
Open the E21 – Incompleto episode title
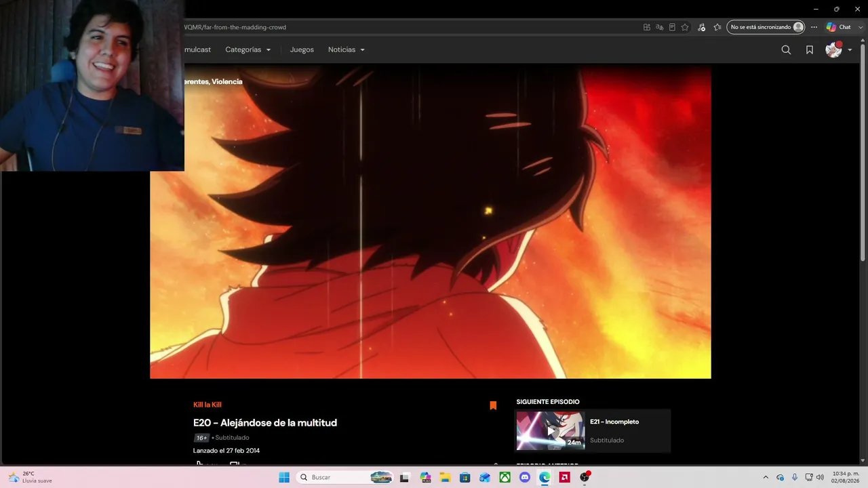pyautogui.click(x=614, y=422)
